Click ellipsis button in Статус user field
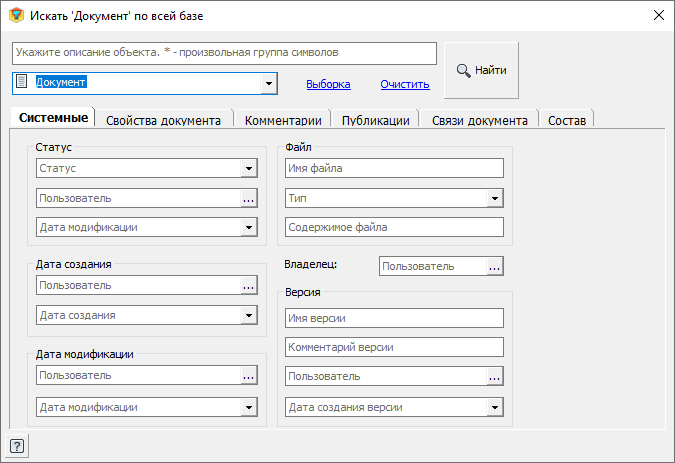The width and height of the screenshot is (675, 463). [249, 199]
